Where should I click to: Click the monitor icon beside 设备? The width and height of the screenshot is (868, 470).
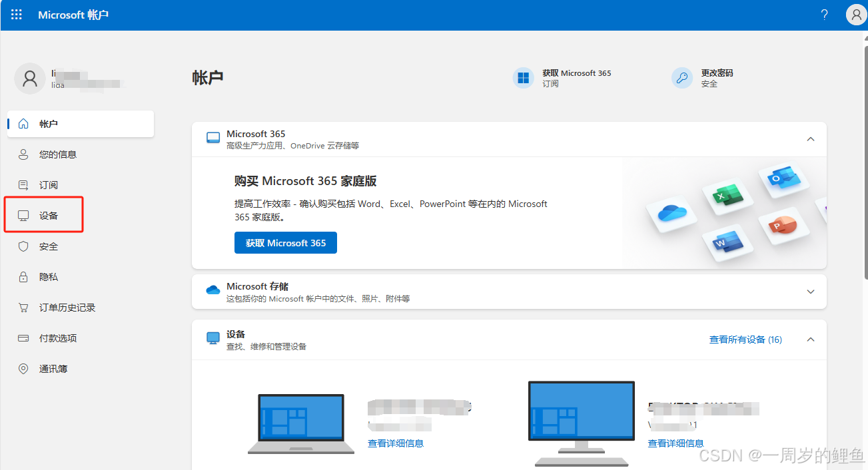tap(23, 216)
